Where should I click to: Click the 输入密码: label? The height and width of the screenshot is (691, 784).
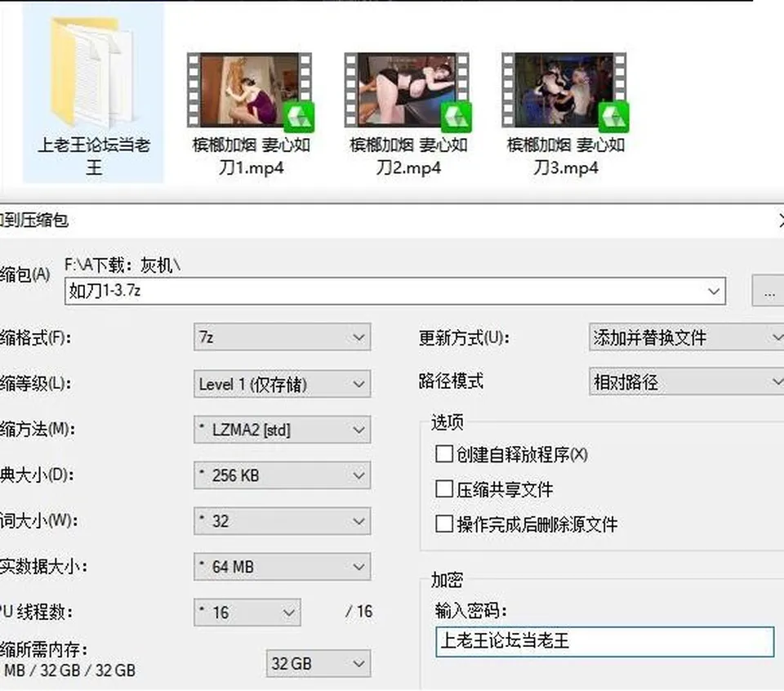470,610
